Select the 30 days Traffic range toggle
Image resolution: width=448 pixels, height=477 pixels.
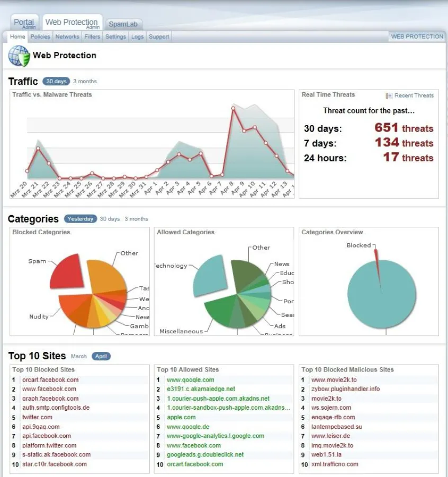click(56, 82)
